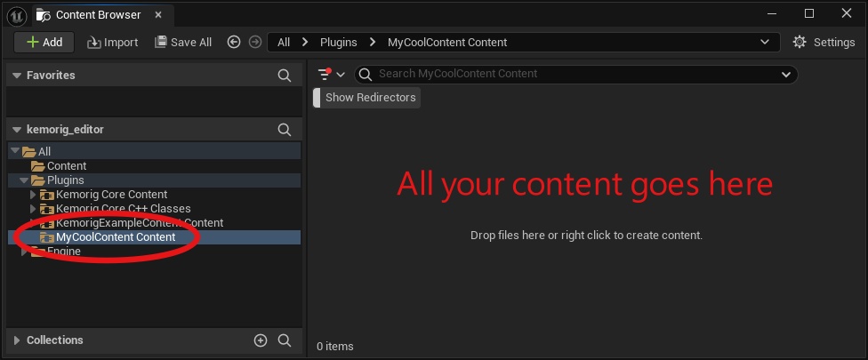868x360 pixels.
Task: Select the Content folder in tree
Action: pyautogui.click(x=66, y=166)
